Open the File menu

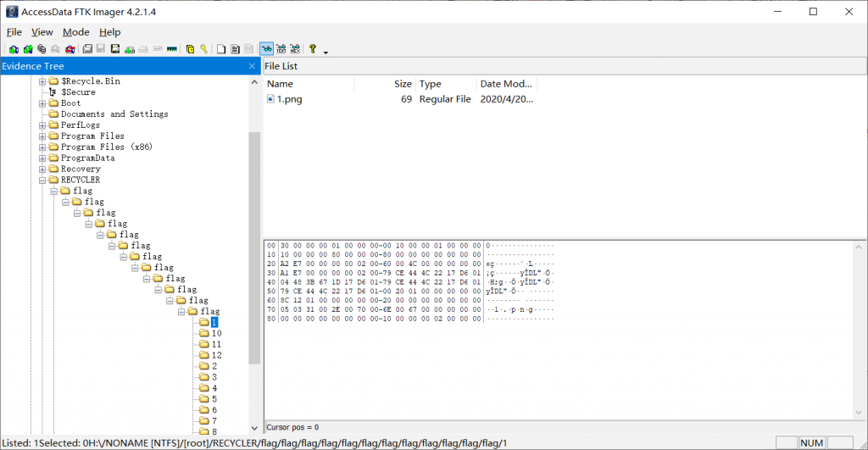[x=14, y=32]
